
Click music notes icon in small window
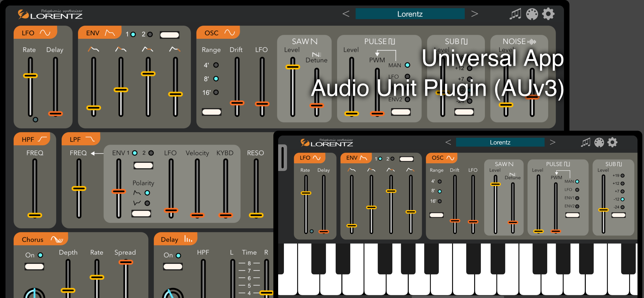[585, 142]
